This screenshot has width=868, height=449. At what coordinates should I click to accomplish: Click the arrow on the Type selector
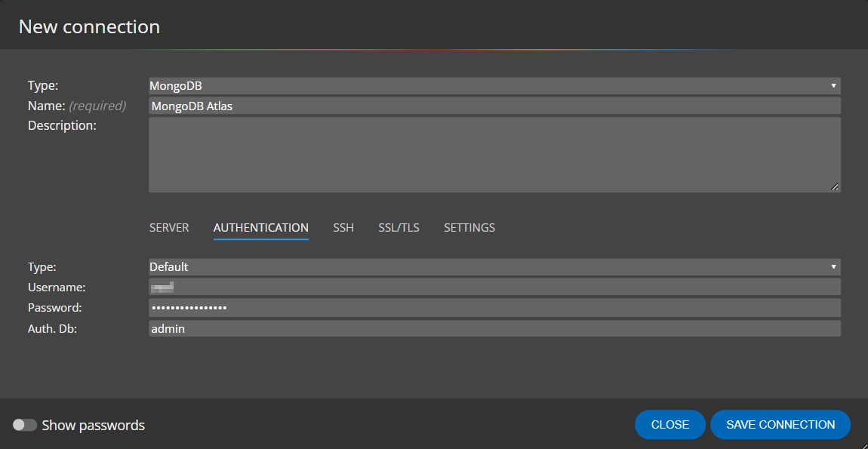[x=833, y=85]
